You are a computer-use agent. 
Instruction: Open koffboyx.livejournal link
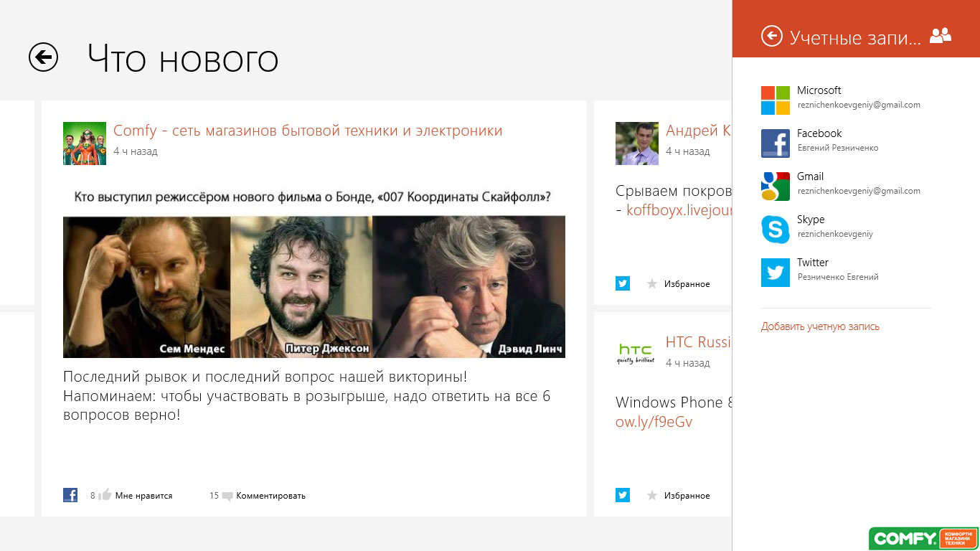click(679, 209)
